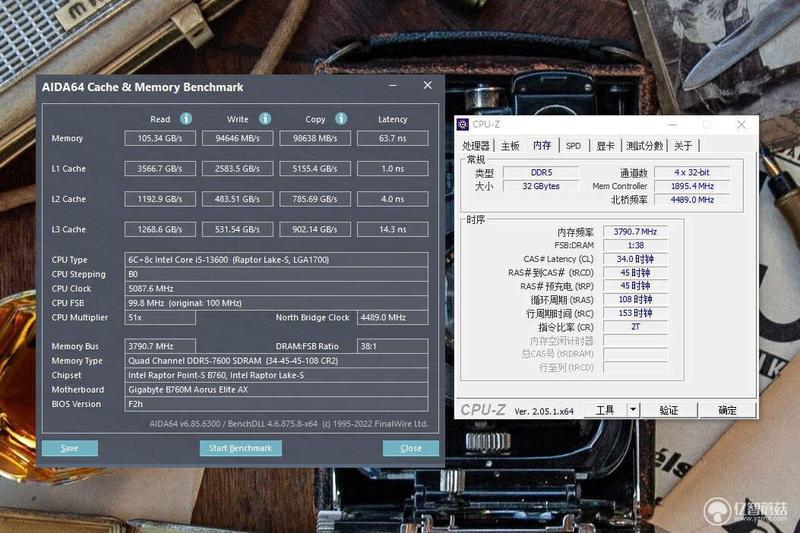Open the SPD tab in CPU-Z

tap(573, 146)
